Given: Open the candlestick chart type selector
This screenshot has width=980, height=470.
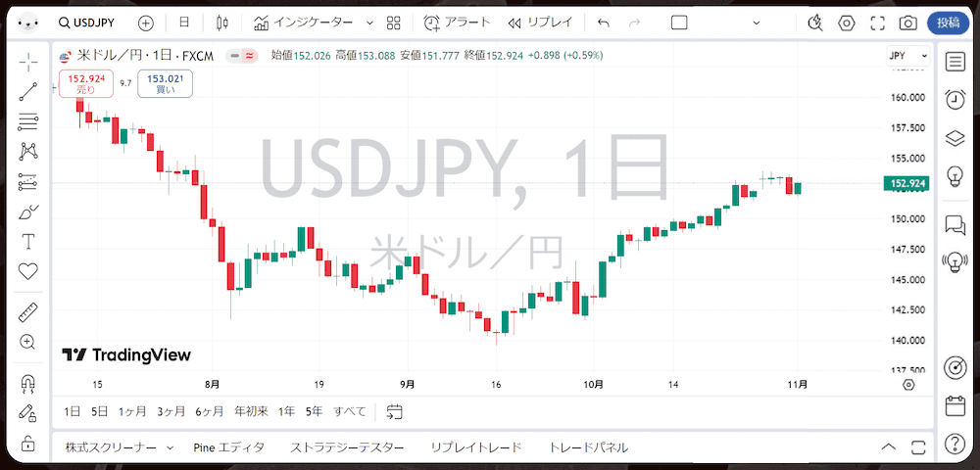Looking at the screenshot, I should [221, 23].
